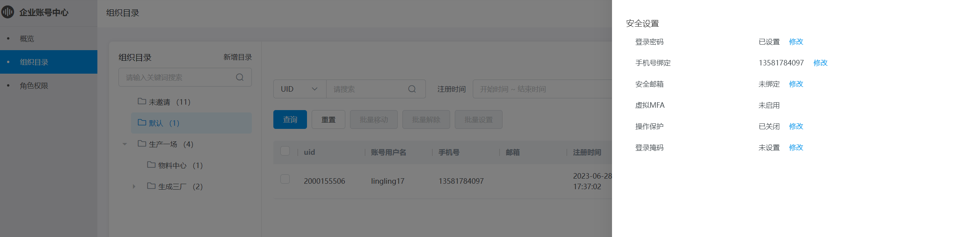
Task: Select 组织目录 in the sidebar menu
Action: tap(48, 62)
